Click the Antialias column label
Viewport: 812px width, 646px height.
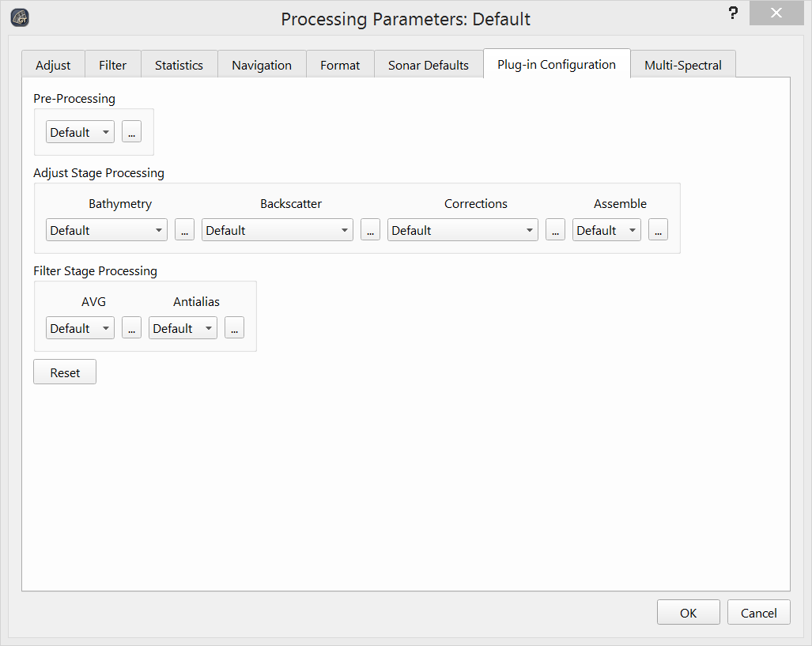click(x=196, y=301)
